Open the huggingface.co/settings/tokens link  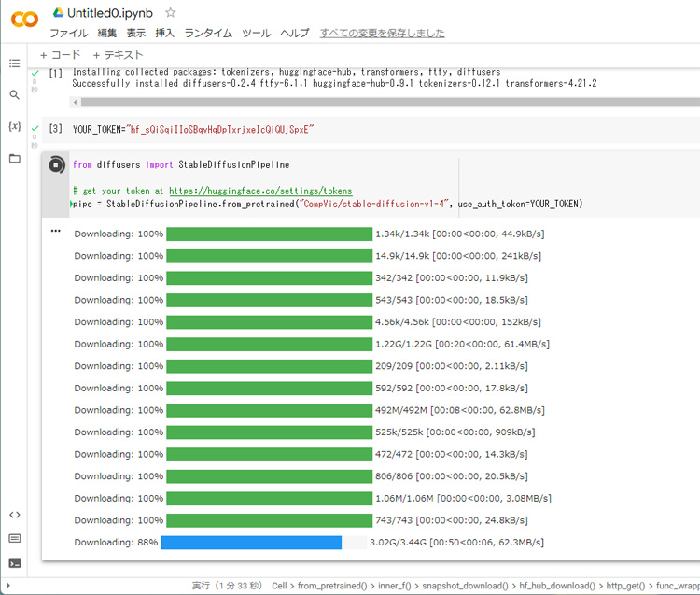point(260,191)
